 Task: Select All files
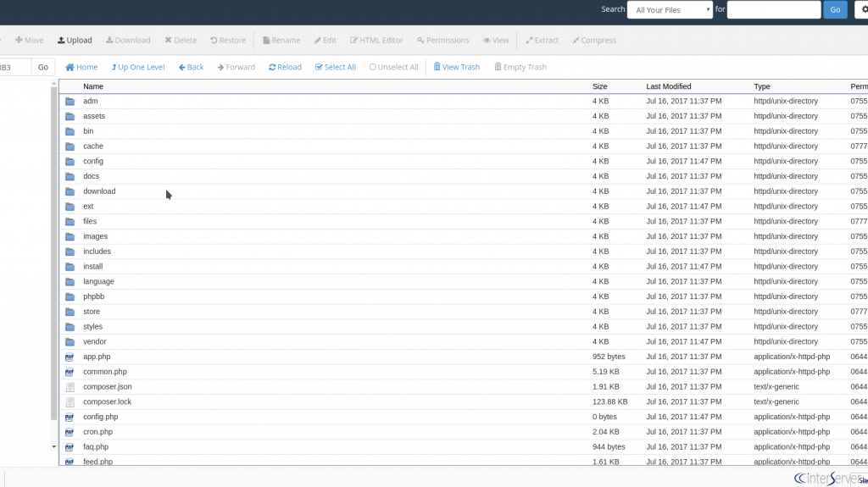pyautogui.click(x=336, y=67)
